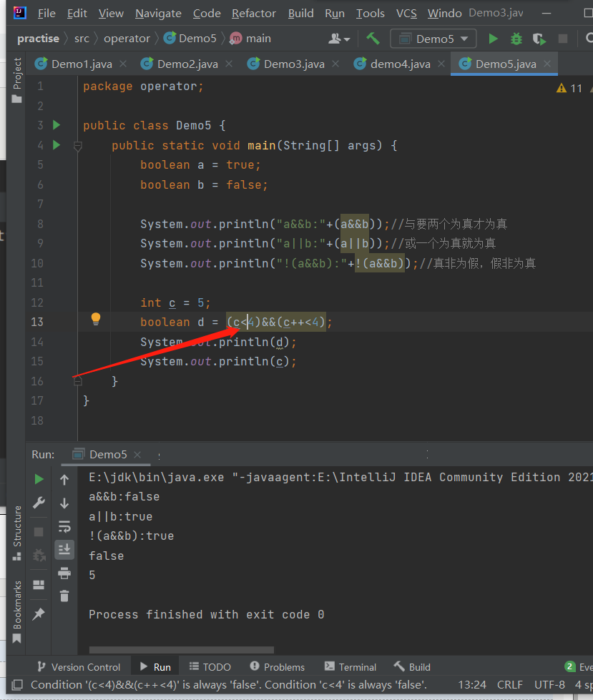593x700 pixels.
Task: Run Demo5 with the green play button
Action: [493, 39]
